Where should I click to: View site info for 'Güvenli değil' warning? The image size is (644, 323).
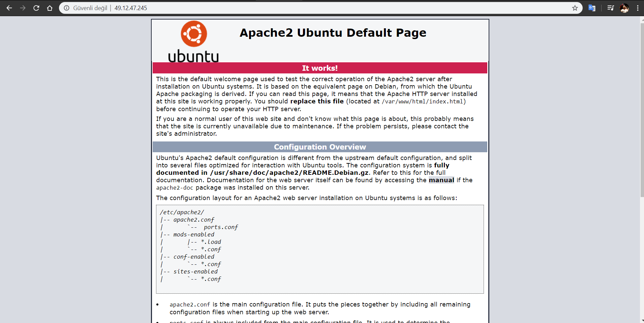(x=86, y=8)
